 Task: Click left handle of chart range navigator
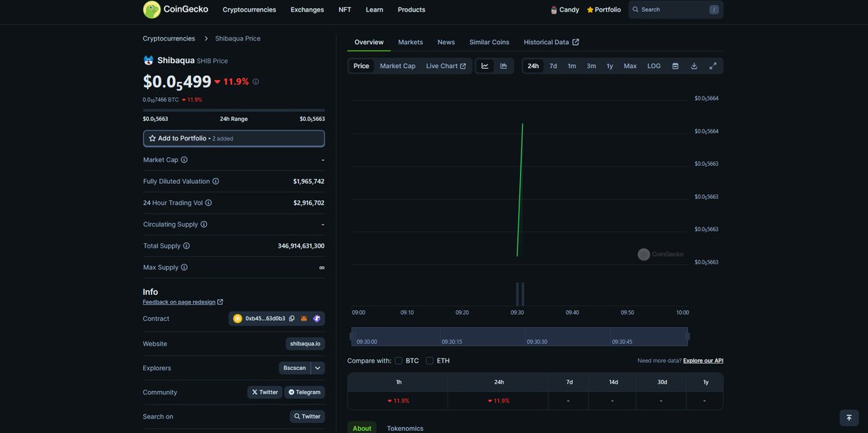(352, 336)
